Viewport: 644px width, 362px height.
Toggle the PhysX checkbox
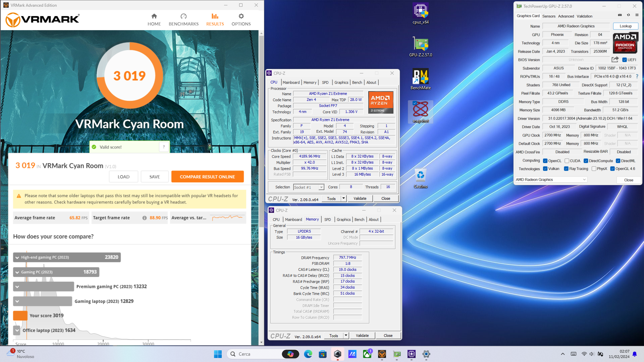pos(594,169)
